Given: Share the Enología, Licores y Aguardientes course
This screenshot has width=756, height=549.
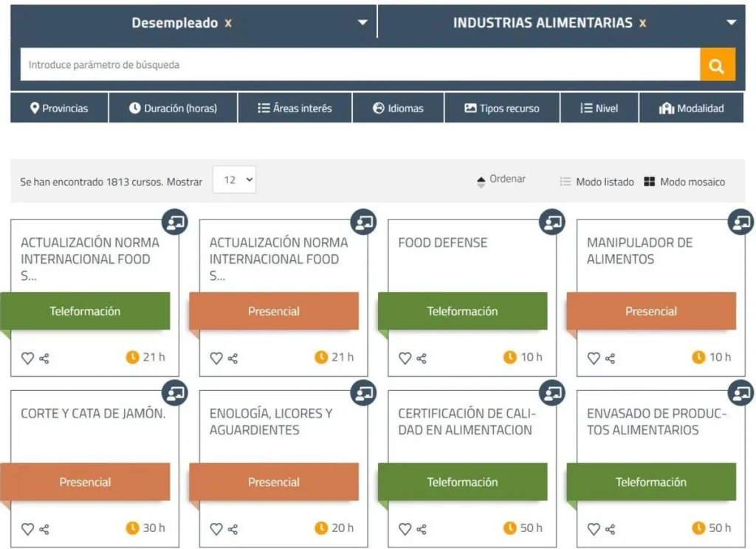Looking at the screenshot, I should (x=233, y=529).
